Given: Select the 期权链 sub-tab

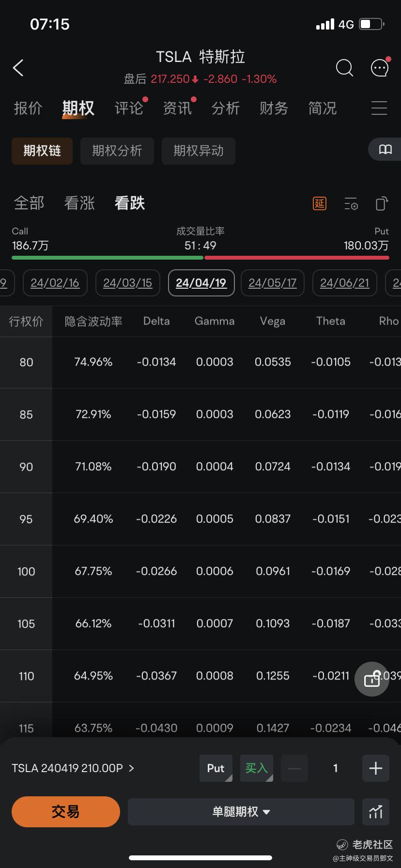Looking at the screenshot, I should (42, 151).
